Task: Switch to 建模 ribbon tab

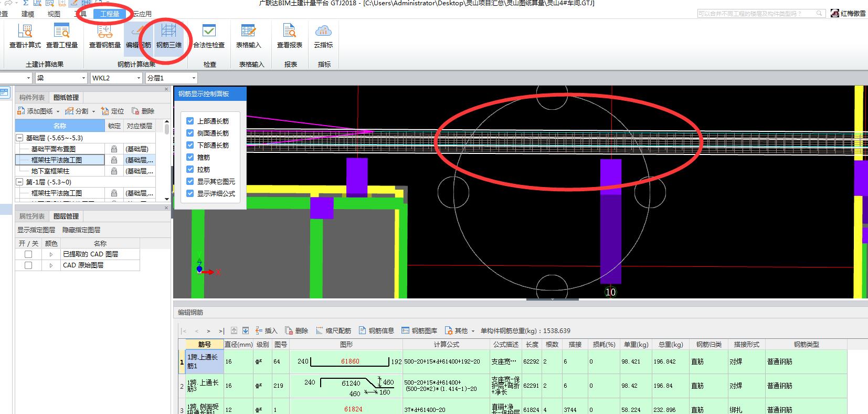Action: click(x=28, y=14)
